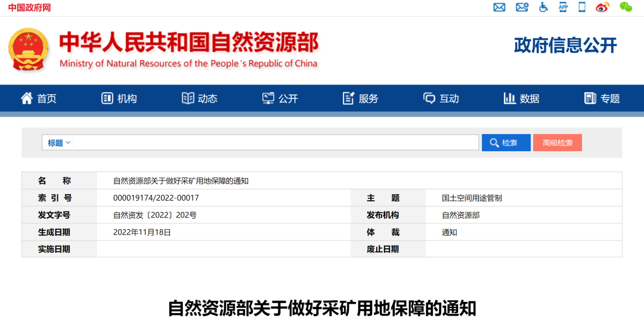The height and width of the screenshot is (318, 644).
Task: Select the 数据 navigation menu
Action: (522, 99)
